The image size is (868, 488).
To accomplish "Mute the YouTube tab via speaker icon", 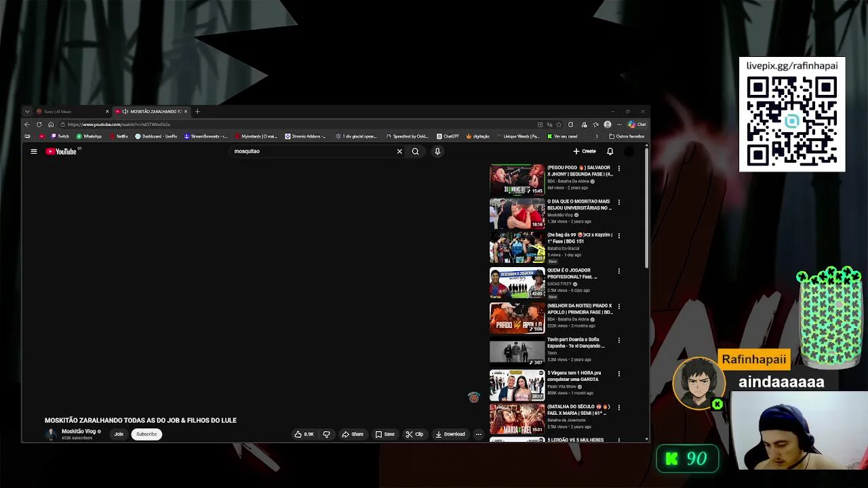I will pyautogui.click(x=125, y=112).
